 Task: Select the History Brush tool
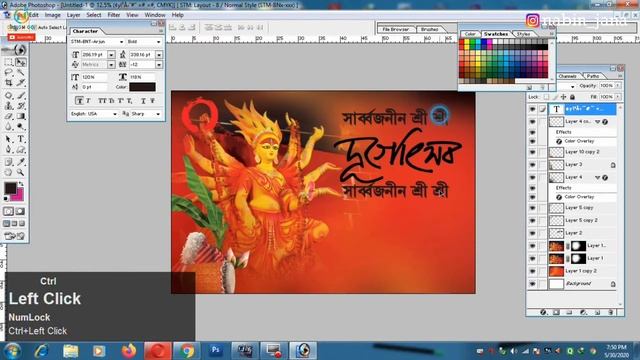[x=20, y=106]
